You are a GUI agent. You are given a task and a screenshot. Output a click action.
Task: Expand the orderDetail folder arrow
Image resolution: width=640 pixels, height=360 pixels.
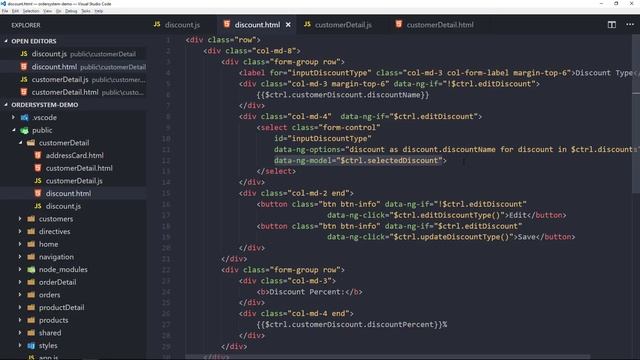(20, 282)
